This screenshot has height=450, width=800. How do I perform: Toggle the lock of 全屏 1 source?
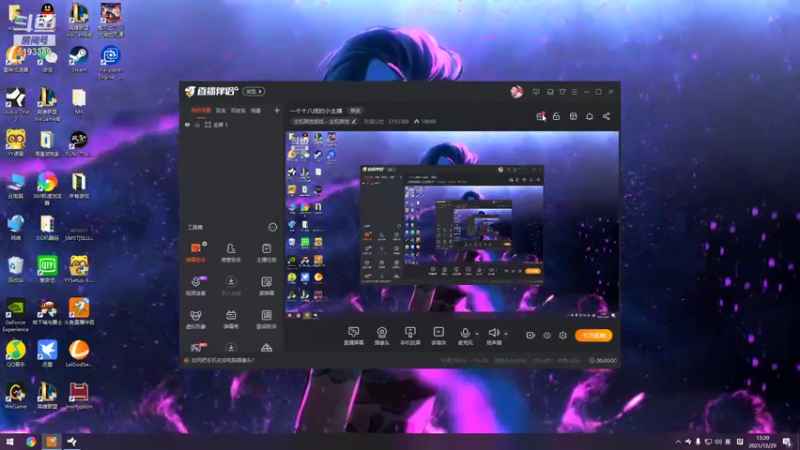pos(197,124)
